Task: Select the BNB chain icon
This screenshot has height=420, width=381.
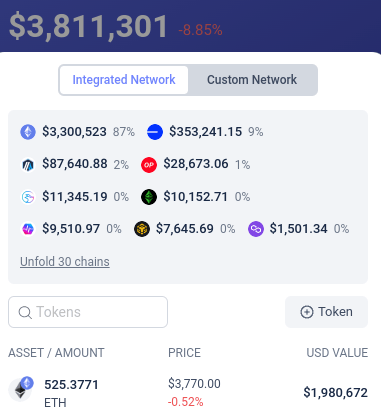Action: pos(142,229)
